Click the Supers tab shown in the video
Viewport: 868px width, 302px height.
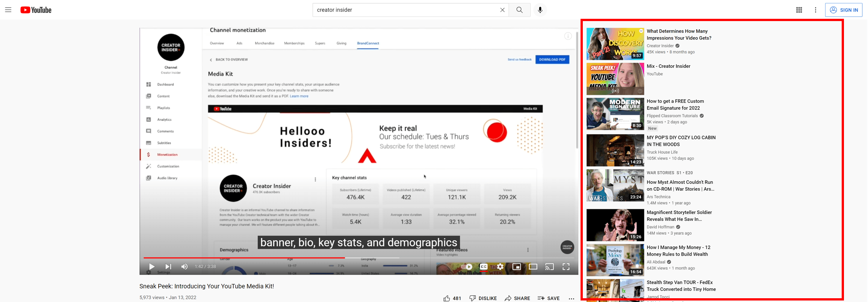[320, 43]
